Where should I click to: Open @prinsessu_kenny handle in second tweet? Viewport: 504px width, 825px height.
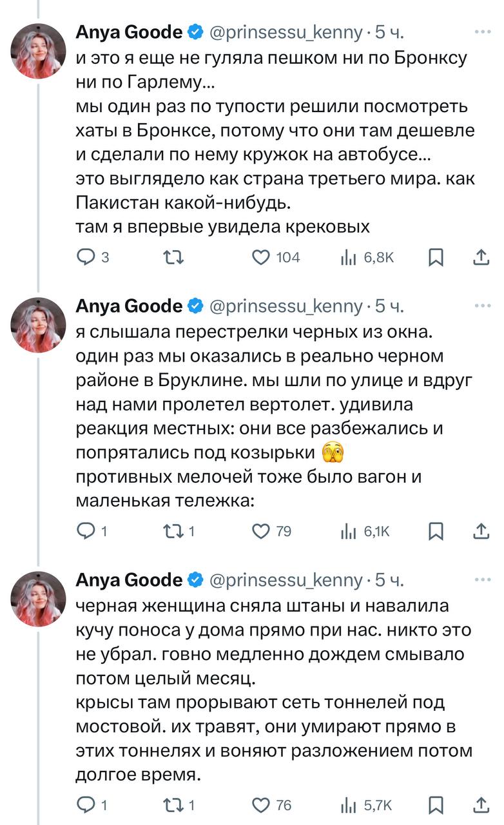click(286, 306)
